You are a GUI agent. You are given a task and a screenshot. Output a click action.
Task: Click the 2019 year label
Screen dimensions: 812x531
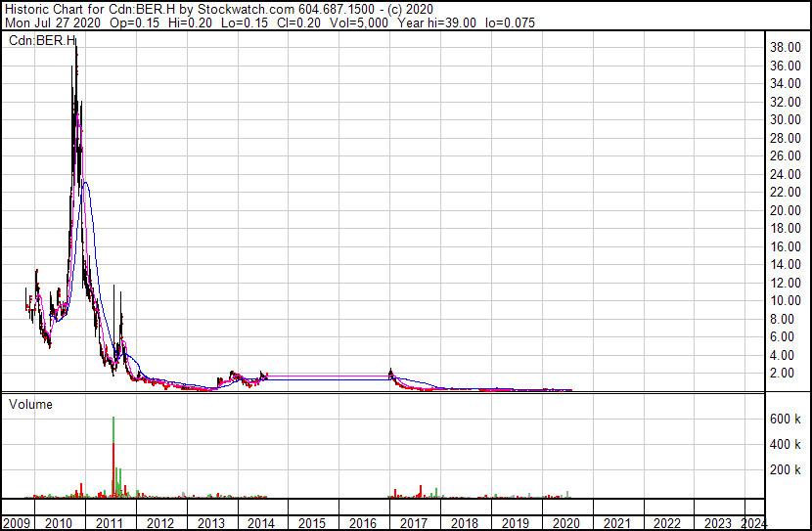point(516,523)
